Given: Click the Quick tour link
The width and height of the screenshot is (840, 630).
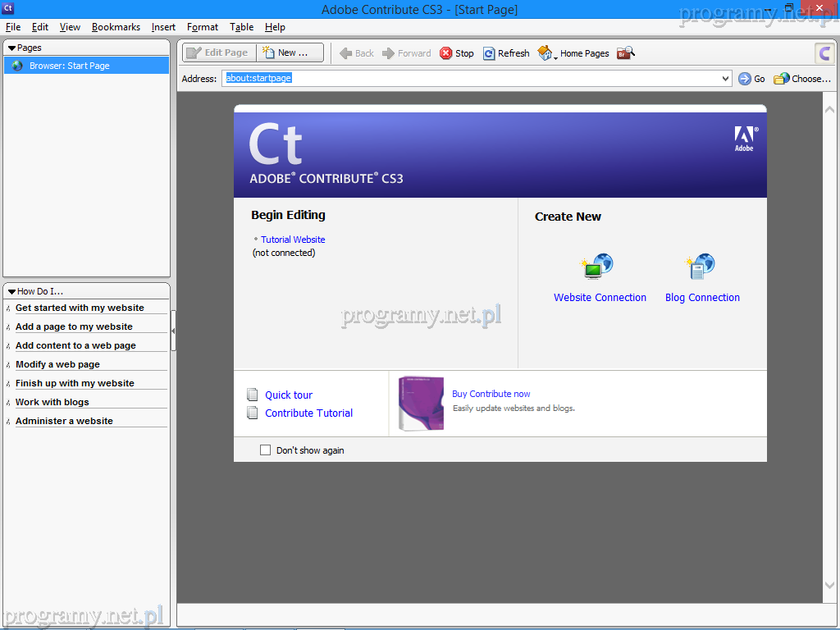Looking at the screenshot, I should (289, 395).
